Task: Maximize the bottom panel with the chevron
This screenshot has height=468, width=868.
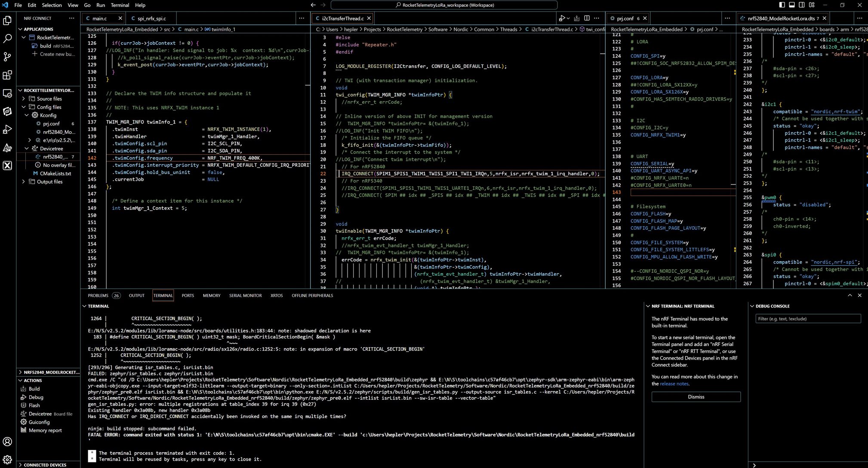Action: [x=850, y=296]
